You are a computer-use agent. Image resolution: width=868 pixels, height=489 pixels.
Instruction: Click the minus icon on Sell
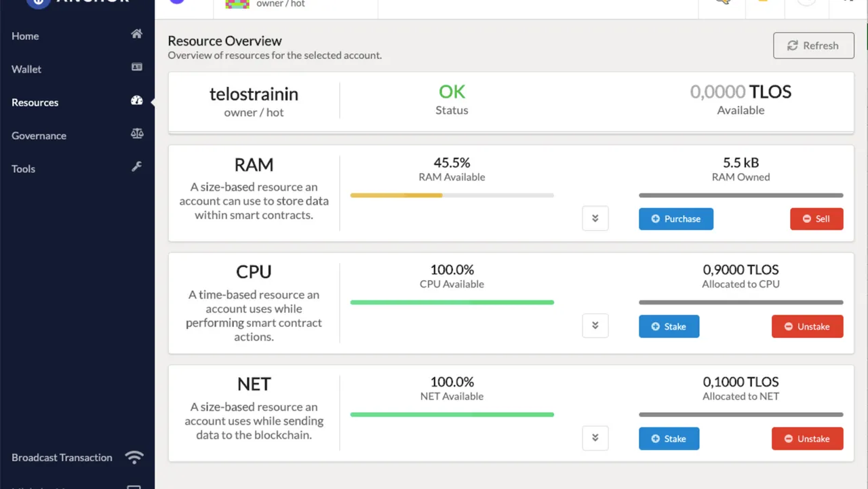807,219
